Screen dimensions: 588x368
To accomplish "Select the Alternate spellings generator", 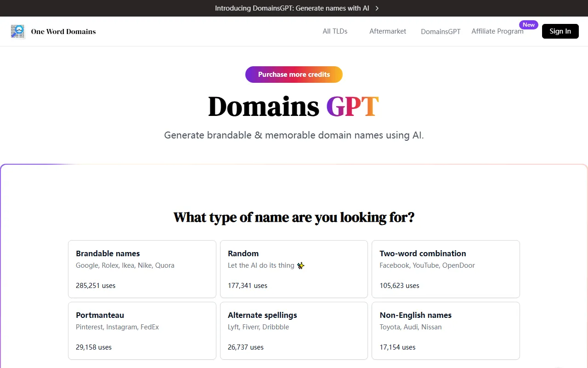I will click(x=294, y=331).
